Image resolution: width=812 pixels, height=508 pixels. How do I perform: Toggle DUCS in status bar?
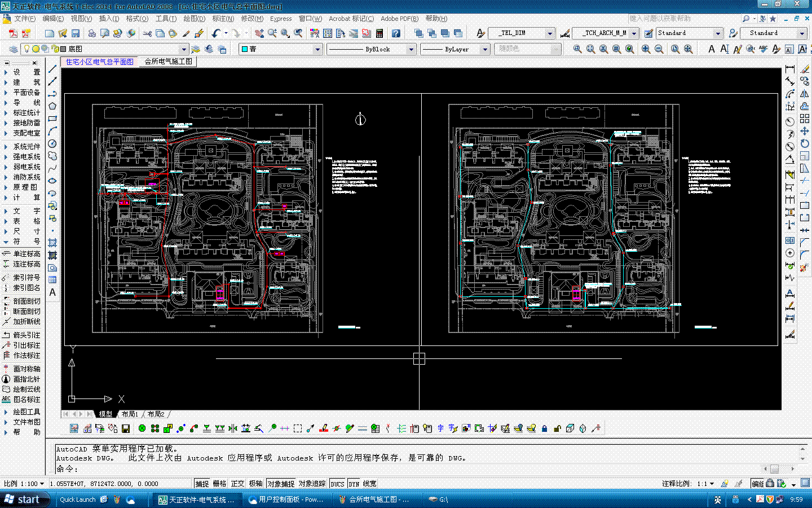(x=337, y=484)
